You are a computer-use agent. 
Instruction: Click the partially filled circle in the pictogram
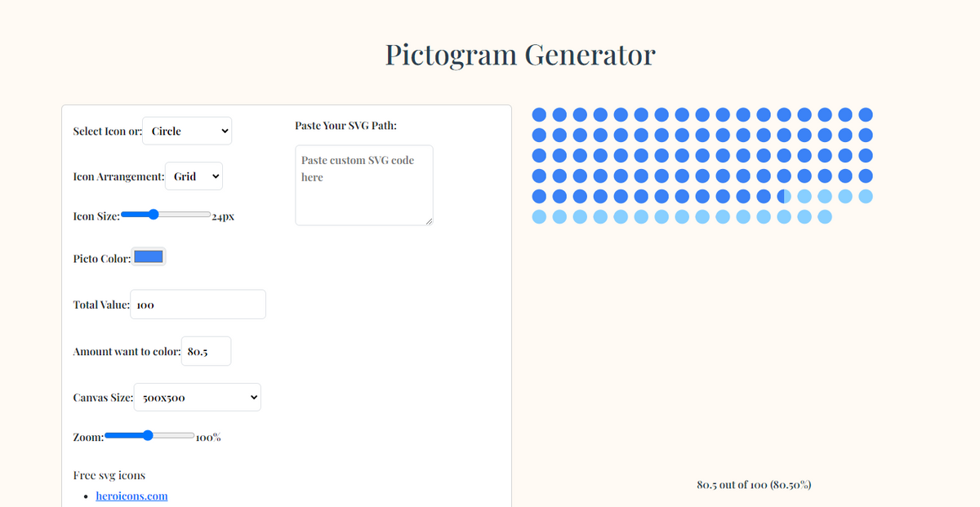click(x=784, y=196)
